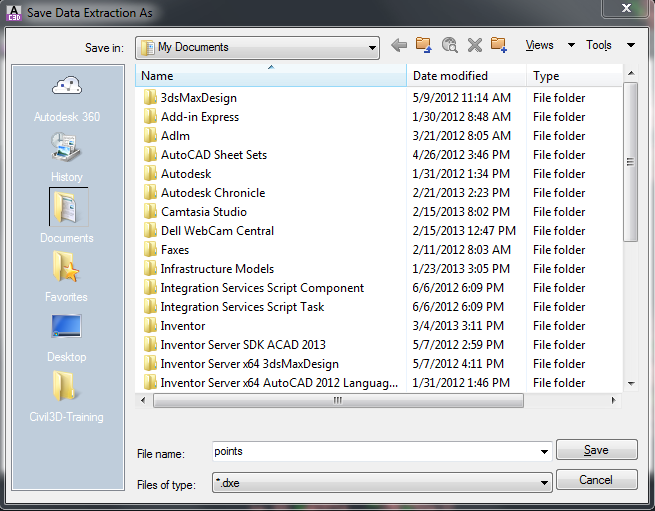Open Civil3D-Training folder shortcut
This screenshot has height=511, width=655.
coord(66,397)
